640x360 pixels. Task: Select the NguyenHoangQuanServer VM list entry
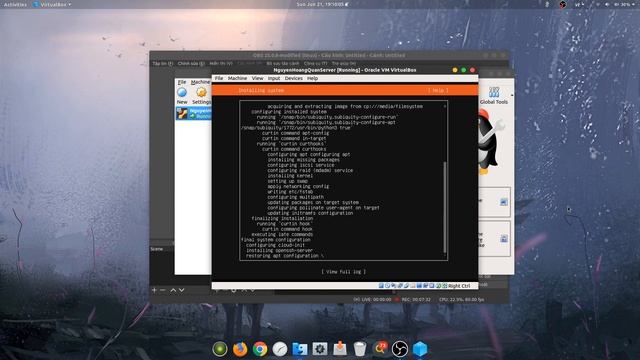tap(193, 113)
